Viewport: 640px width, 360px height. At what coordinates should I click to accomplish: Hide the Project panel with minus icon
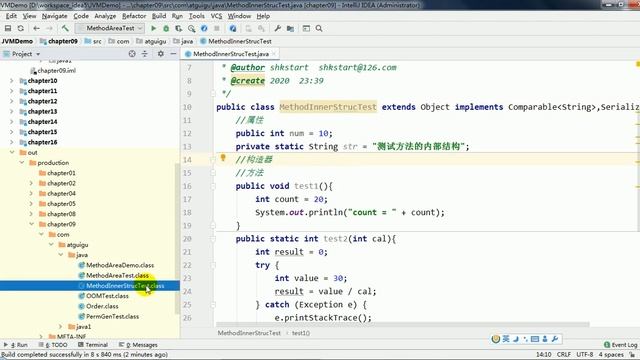tap(173, 54)
